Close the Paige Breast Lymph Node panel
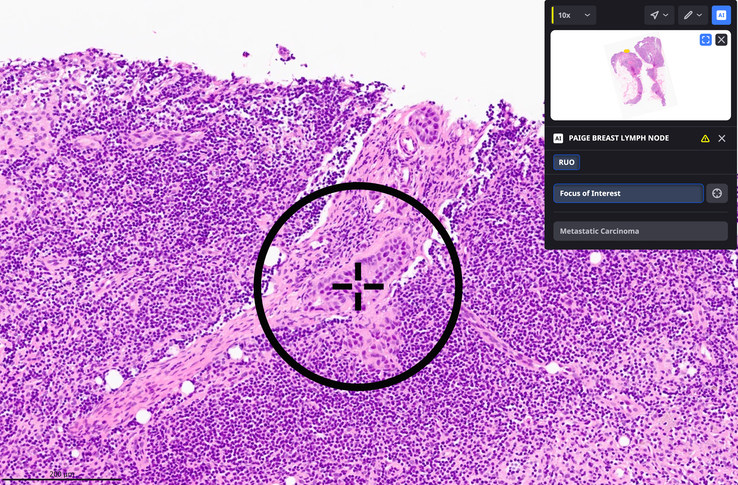This screenshot has width=738, height=485. (722, 138)
